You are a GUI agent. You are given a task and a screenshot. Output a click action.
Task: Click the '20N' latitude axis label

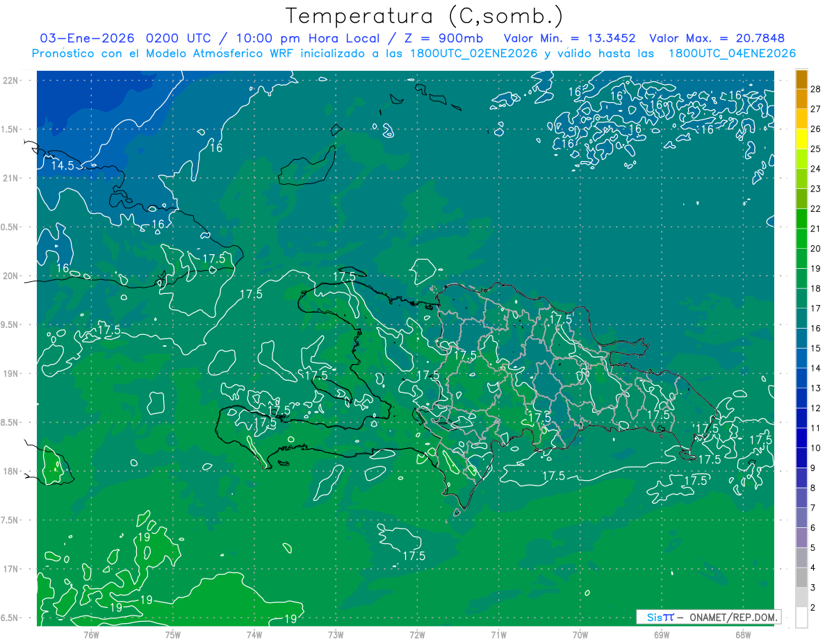pyautogui.click(x=10, y=276)
